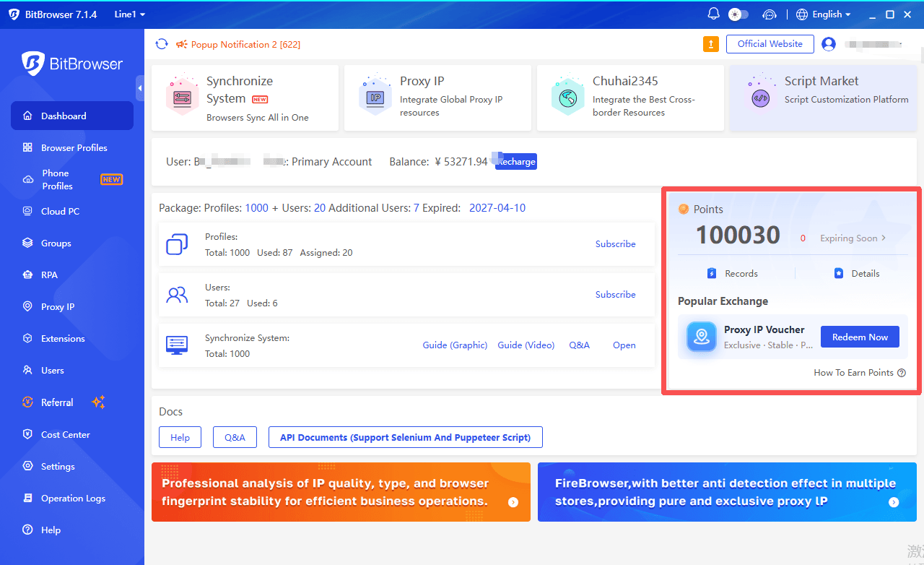Image resolution: width=924 pixels, height=565 pixels.
Task: Click the BitBrowser logo in sidebar
Action: (x=72, y=64)
